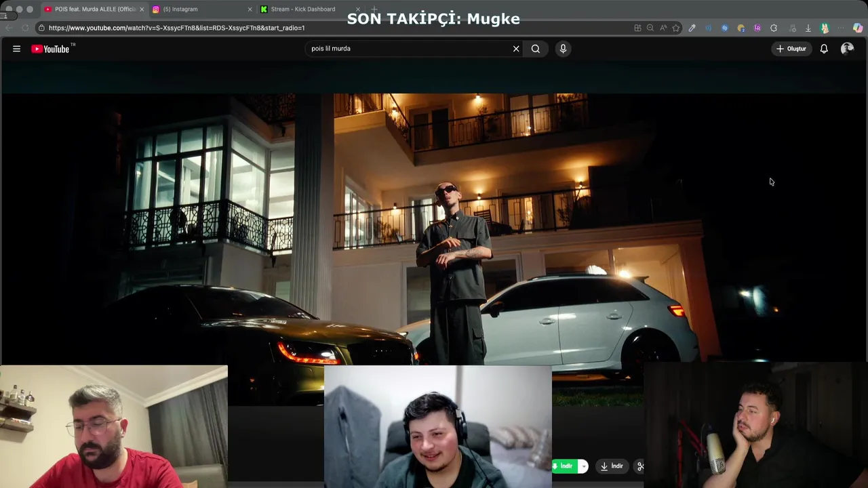Screen dimensions: 868x488
Task: Click the Oluştur create button
Action: [x=791, y=49]
